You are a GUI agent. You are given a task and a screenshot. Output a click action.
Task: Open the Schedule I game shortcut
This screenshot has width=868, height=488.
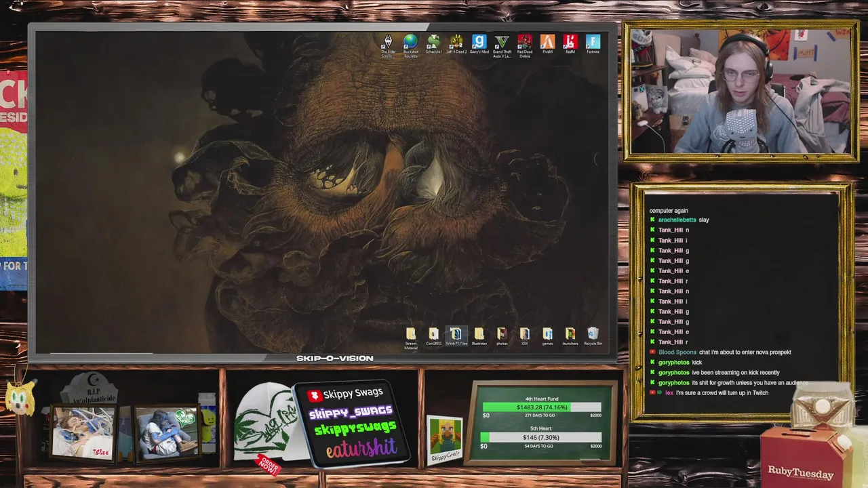click(x=433, y=45)
